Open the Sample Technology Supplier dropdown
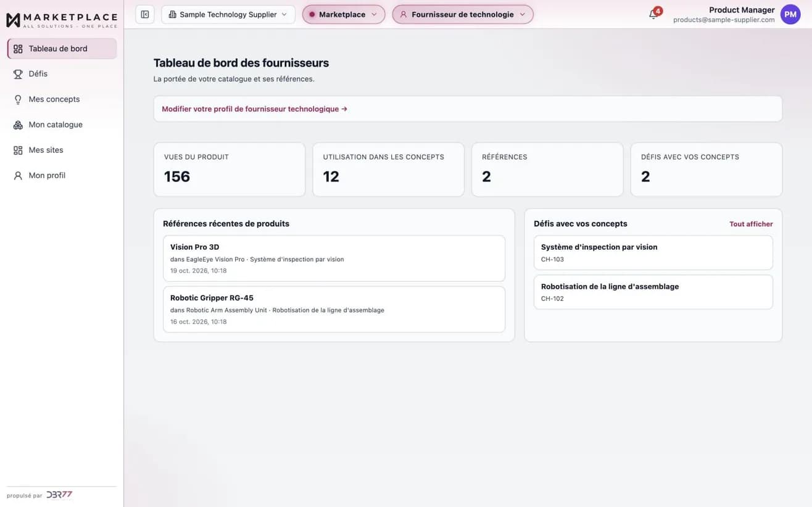Viewport: 812px width, 507px height. click(x=228, y=14)
